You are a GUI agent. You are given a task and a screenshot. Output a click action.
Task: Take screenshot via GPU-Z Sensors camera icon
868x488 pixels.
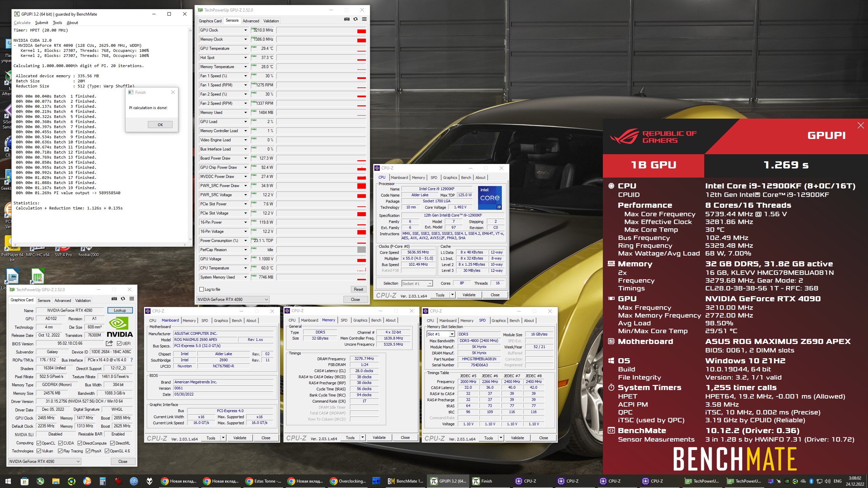[x=347, y=19]
